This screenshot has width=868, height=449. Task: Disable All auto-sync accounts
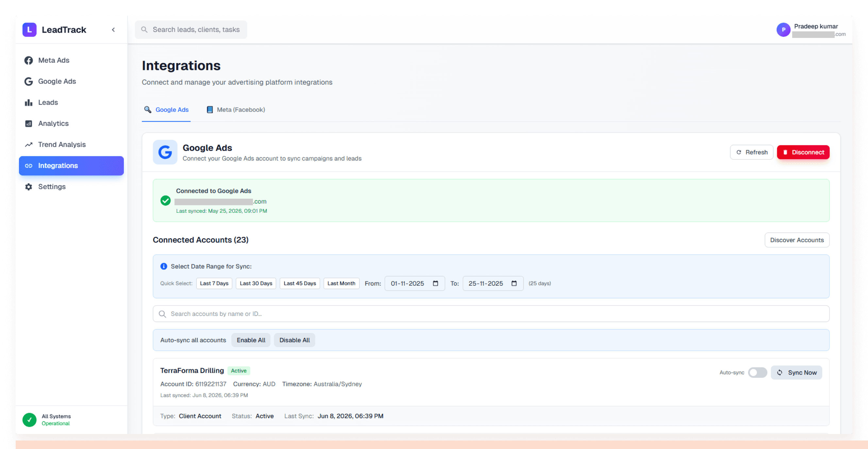pos(294,340)
